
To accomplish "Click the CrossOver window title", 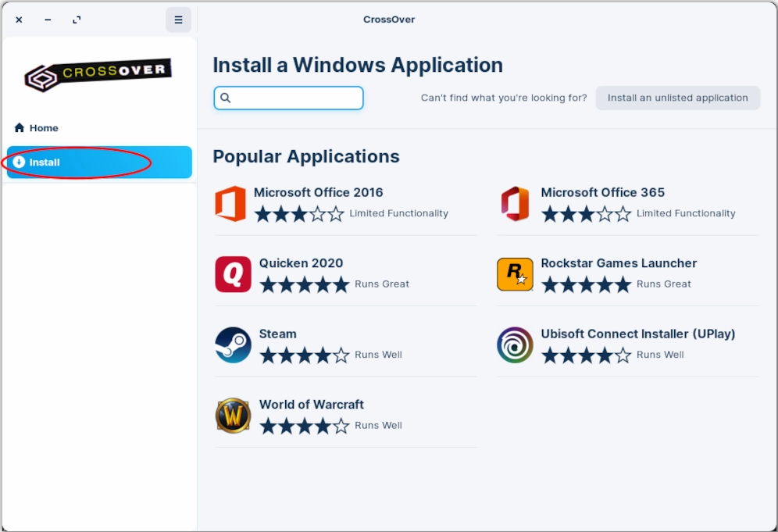I will coord(389,20).
